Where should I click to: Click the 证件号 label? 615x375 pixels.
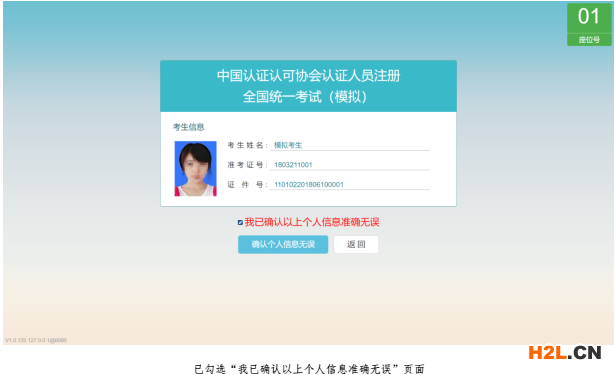pyautogui.click(x=247, y=184)
